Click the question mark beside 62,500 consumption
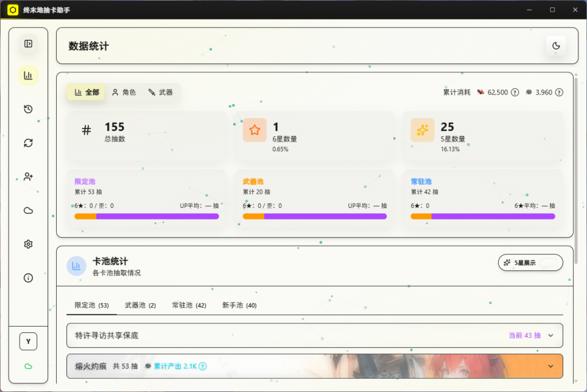Image resolution: width=587 pixels, height=392 pixels. click(x=514, y=92)
